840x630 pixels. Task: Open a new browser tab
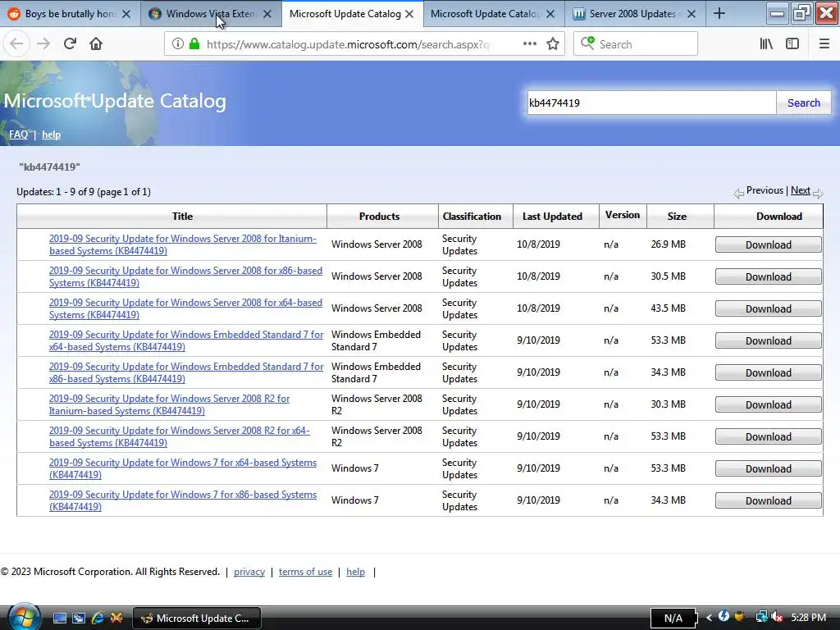[x=719, y=14]
